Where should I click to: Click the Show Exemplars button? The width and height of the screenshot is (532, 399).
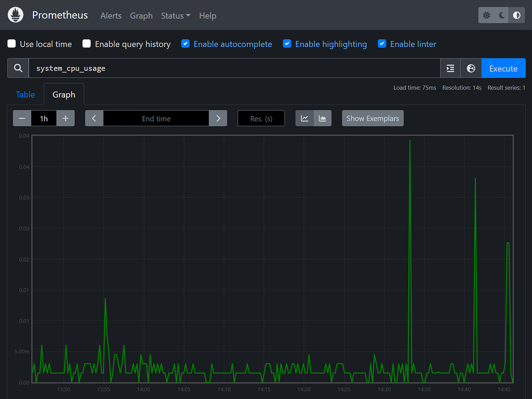point(372,118)
